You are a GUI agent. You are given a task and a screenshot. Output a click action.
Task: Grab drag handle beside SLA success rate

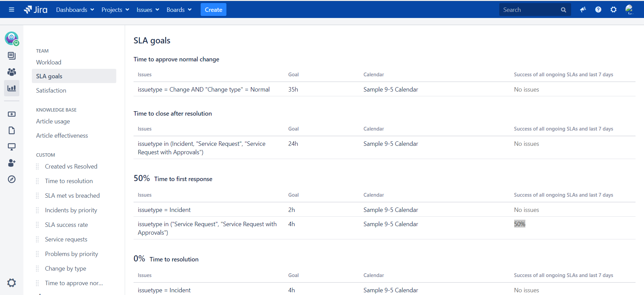click(x=37, y=225)
